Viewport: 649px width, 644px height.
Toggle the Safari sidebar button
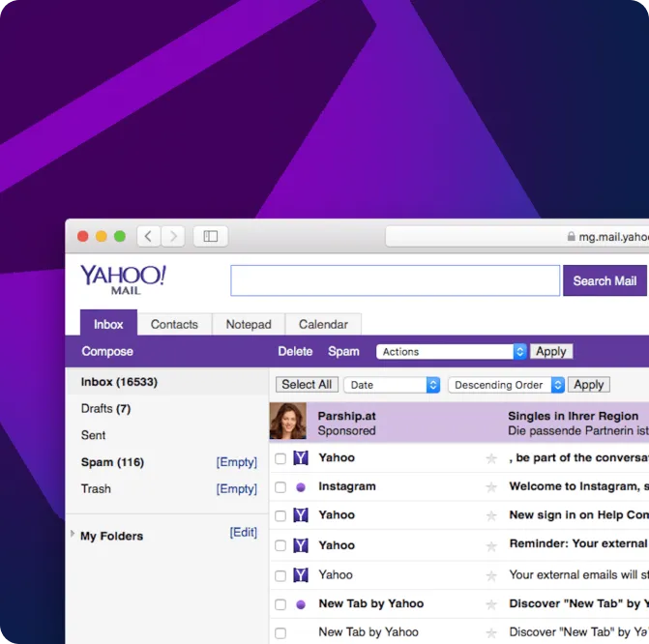coord(211,236)
